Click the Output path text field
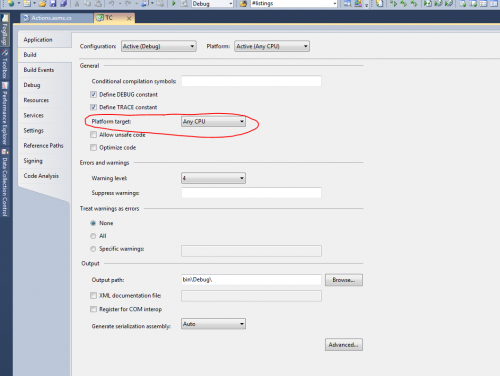The image size is (500, 376). (251, 280)
